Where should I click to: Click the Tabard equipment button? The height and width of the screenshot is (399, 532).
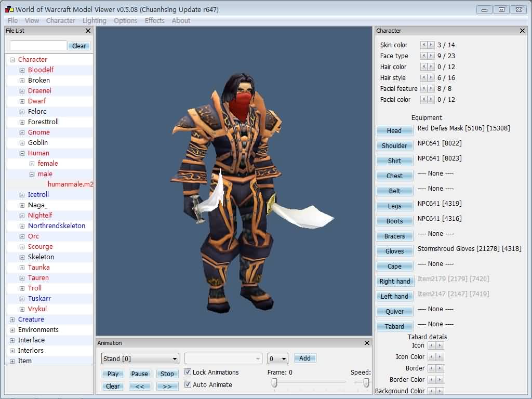[x=394, y=326]
